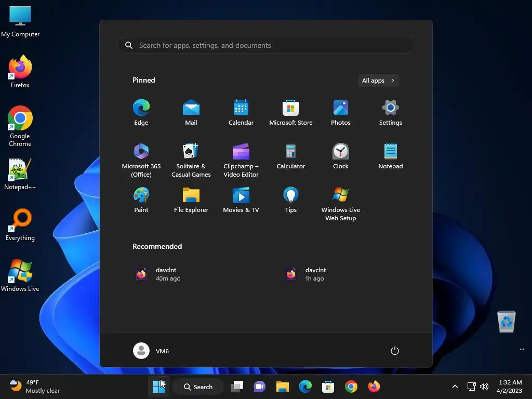532x399 pixels.
Task: Click the taskbar Search box
Action: tap(198, 387)
